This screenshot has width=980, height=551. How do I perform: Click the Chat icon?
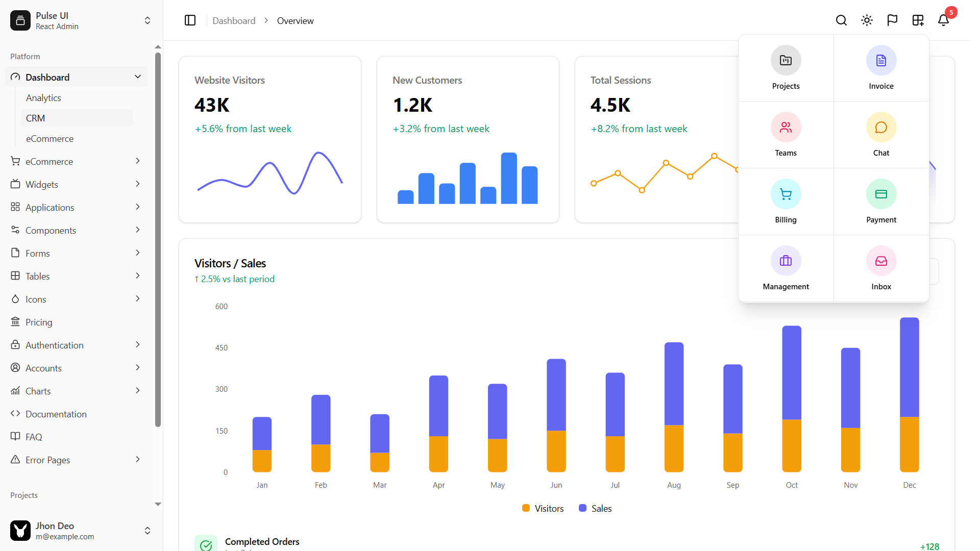point(881,134)
